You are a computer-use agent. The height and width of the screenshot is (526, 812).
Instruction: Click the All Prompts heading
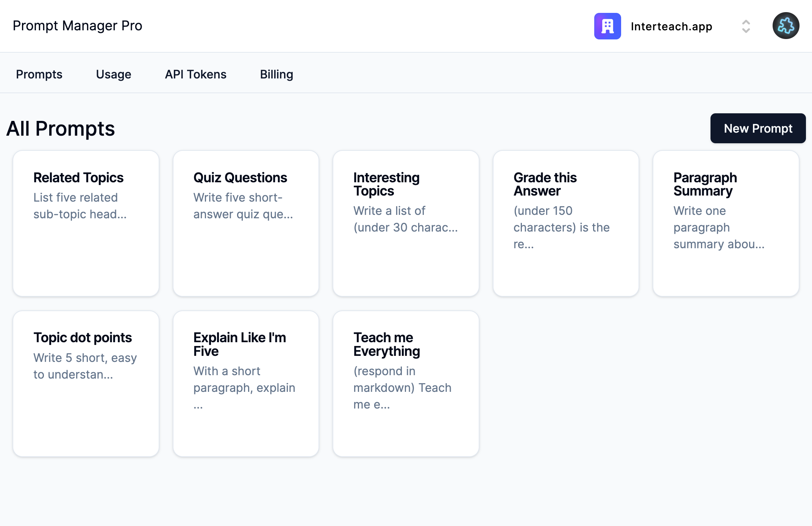[x=61, y=129]
